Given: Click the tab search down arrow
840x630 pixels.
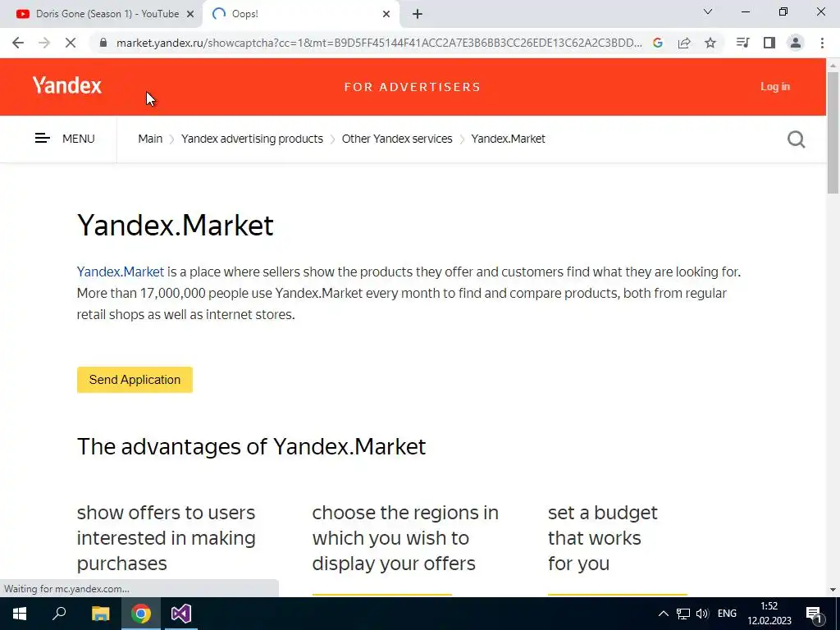Looking at the screenshot, I should pos(708,11).
